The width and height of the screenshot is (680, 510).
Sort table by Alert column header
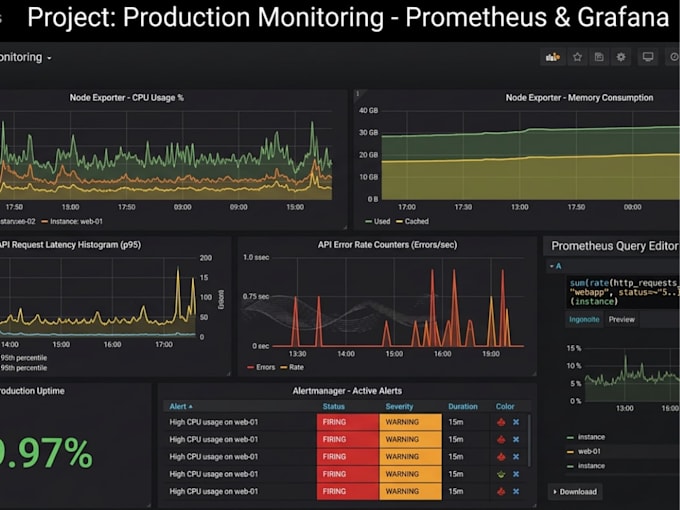click(x=181, y=407)
